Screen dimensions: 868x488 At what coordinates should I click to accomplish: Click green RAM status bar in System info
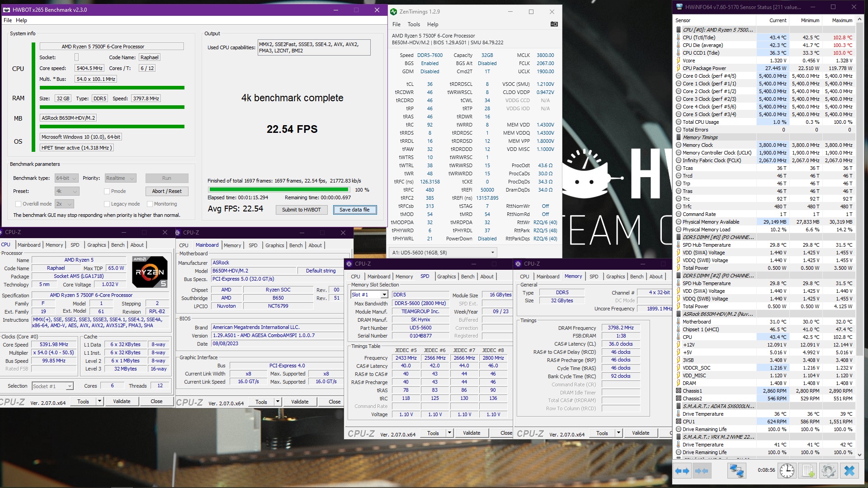[x=112, y=107]
